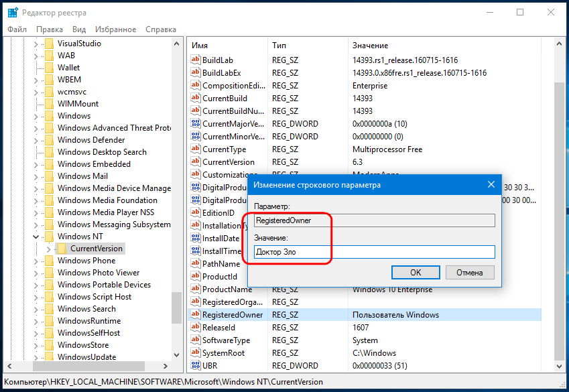Click the string icon beside ReleaseId
This screenshot has width=569, height=392.
click(x=195, y=327)
